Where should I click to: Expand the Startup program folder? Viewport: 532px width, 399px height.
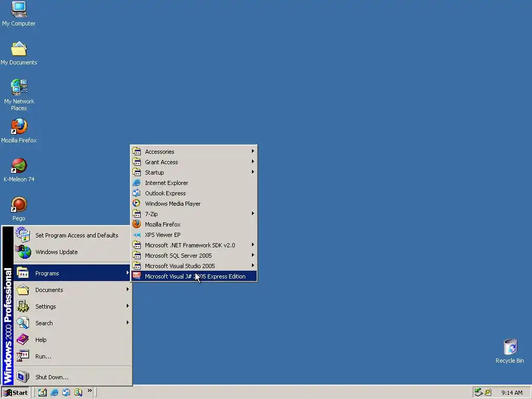pos(194,172)
